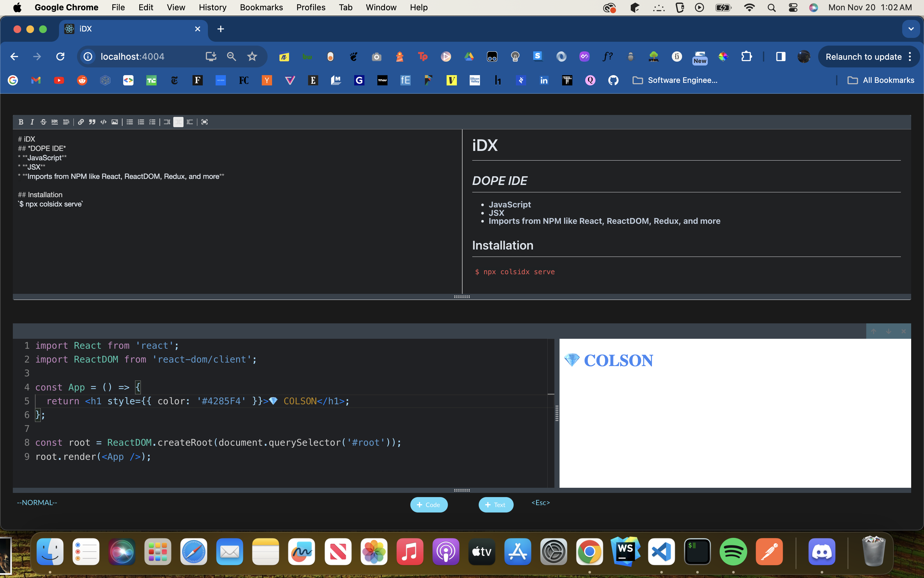Switch to edit-only pane mode
Image resolution: width=924 pixels, height=578 pixels.
[167, 122]
